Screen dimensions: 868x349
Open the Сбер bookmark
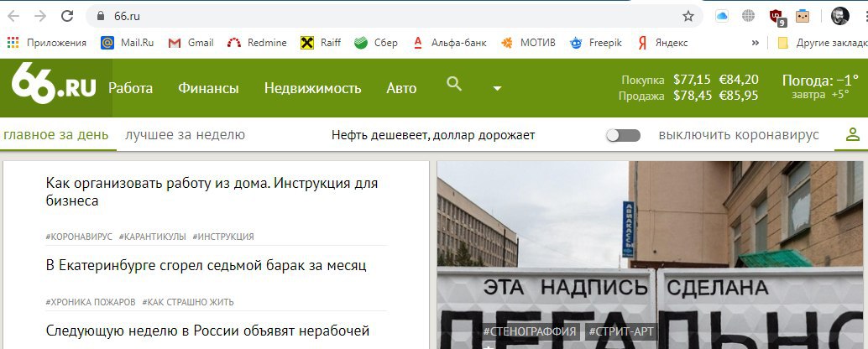pos(376,43)
